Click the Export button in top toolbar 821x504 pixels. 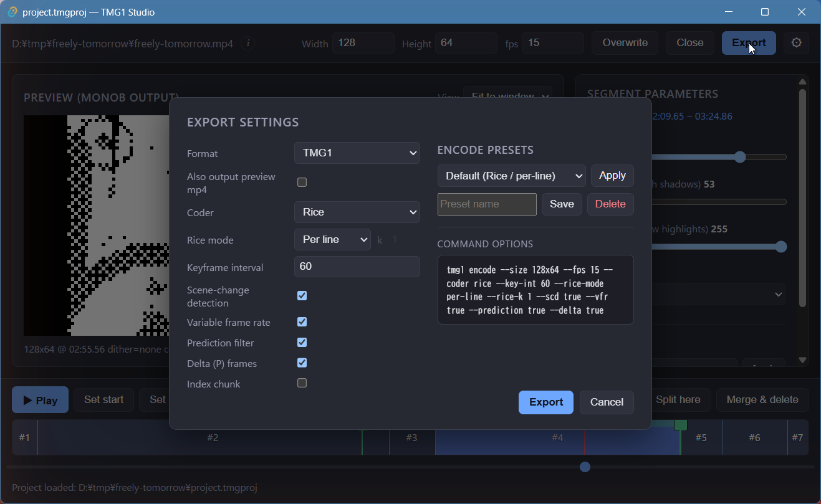tap(749, 43)
